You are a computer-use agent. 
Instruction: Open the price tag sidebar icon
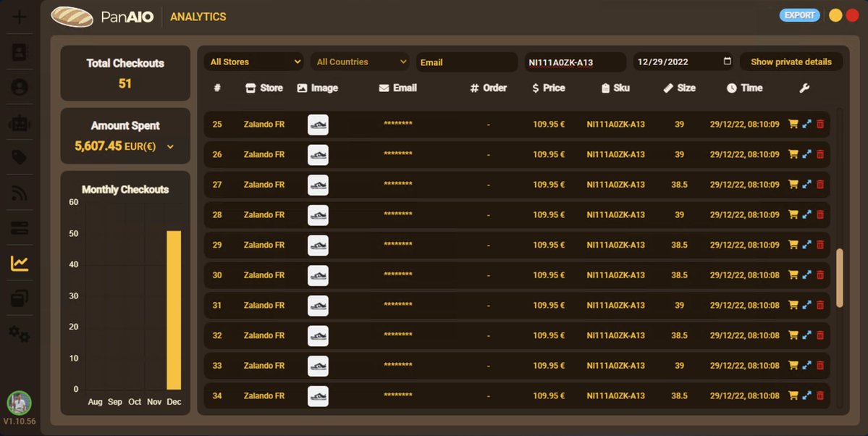[x=20, y=157]
